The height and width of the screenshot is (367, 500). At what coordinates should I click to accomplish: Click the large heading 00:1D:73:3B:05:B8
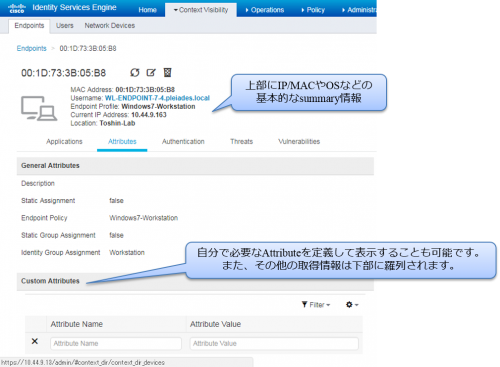pyautogui.click(x=64, y=73)
